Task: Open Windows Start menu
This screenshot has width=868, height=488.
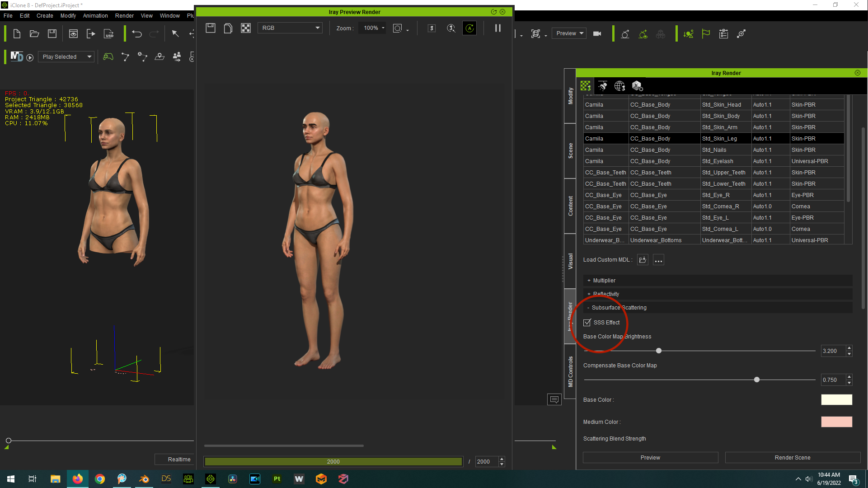Action: (x=11, y=479)
